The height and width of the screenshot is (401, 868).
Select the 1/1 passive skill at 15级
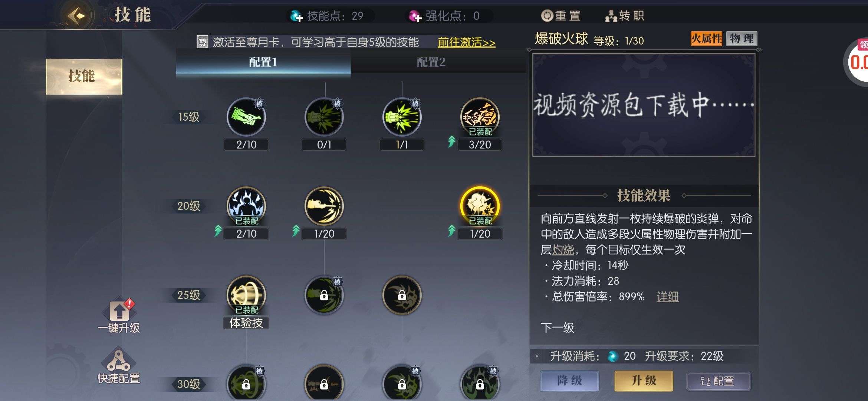click(x=402, y=117)
